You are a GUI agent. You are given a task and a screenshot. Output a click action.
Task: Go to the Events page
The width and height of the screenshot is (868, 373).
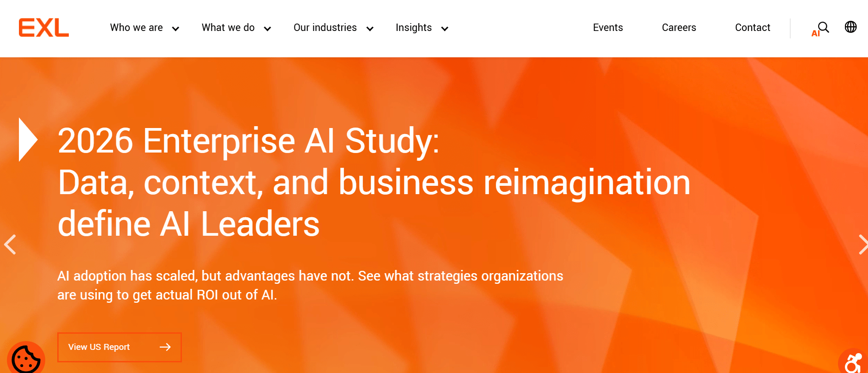pos(608,28)
